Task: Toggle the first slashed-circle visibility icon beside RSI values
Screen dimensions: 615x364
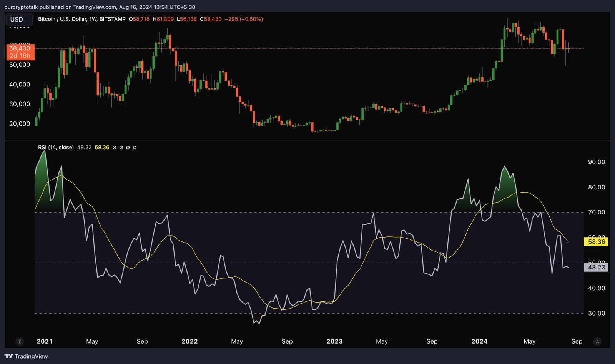Action: [x=114, y=147]
